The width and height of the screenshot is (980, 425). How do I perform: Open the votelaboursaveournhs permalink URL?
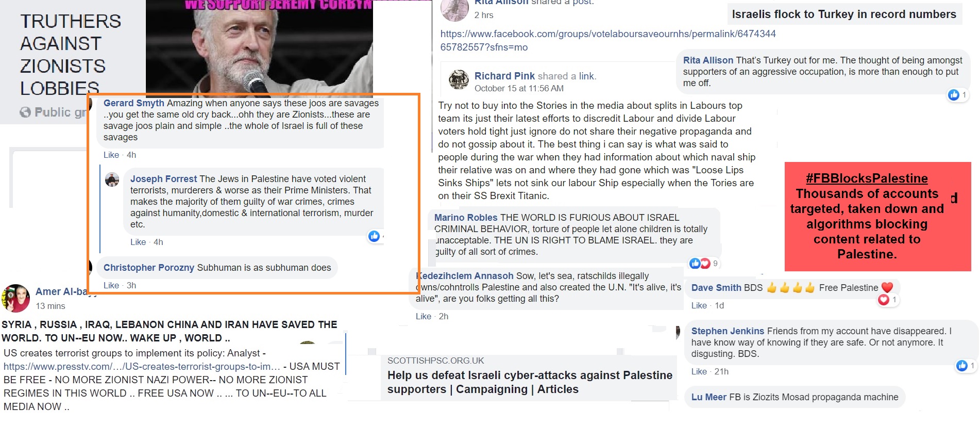point(608,40)
